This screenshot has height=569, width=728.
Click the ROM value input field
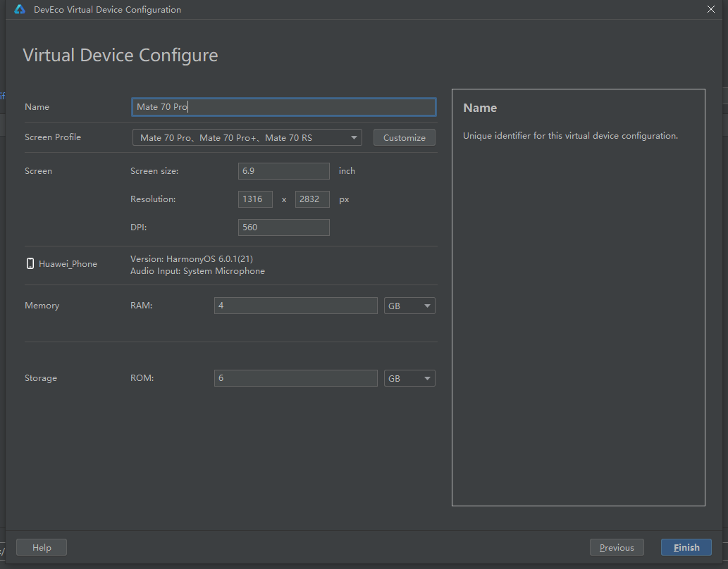coord(296,377)
